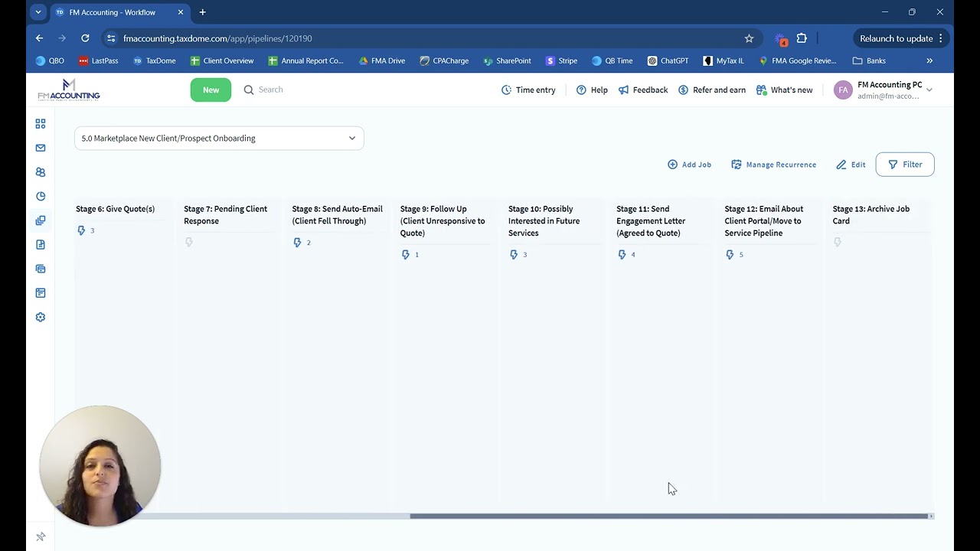Go back to previous page

[x=40, y=38]
